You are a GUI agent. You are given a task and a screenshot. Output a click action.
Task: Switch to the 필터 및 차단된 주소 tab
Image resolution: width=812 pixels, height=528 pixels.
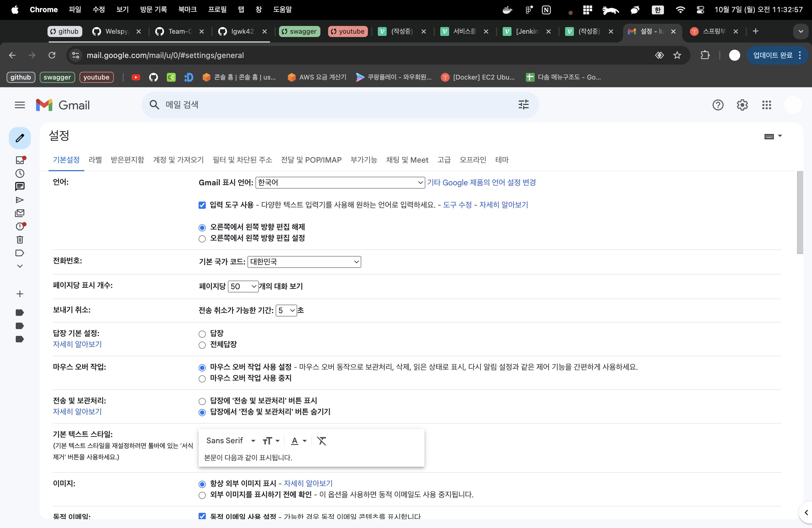pos(242,160)
